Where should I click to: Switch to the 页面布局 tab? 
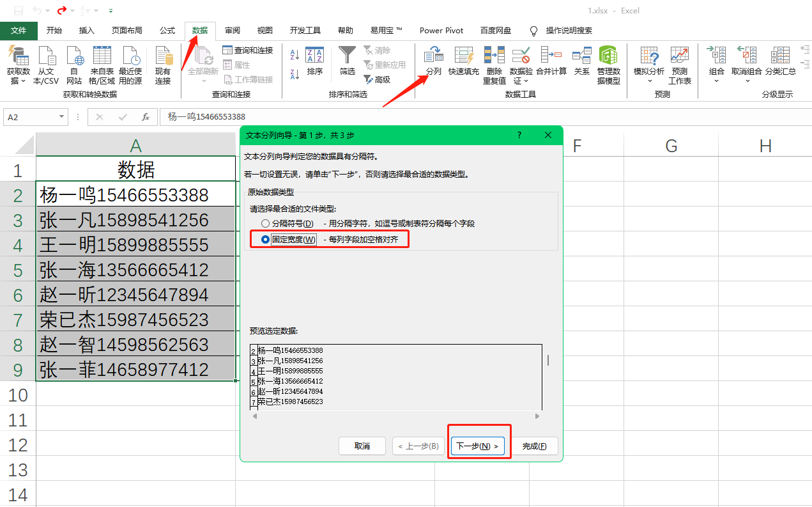click(x=126, y=31)
